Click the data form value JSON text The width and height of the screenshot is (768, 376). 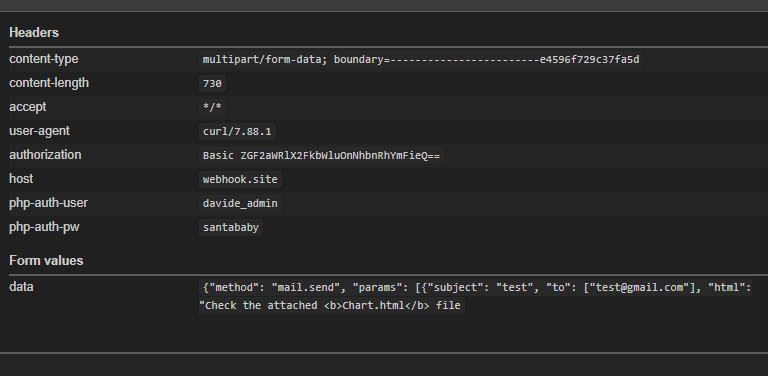(x=475, y=296)
